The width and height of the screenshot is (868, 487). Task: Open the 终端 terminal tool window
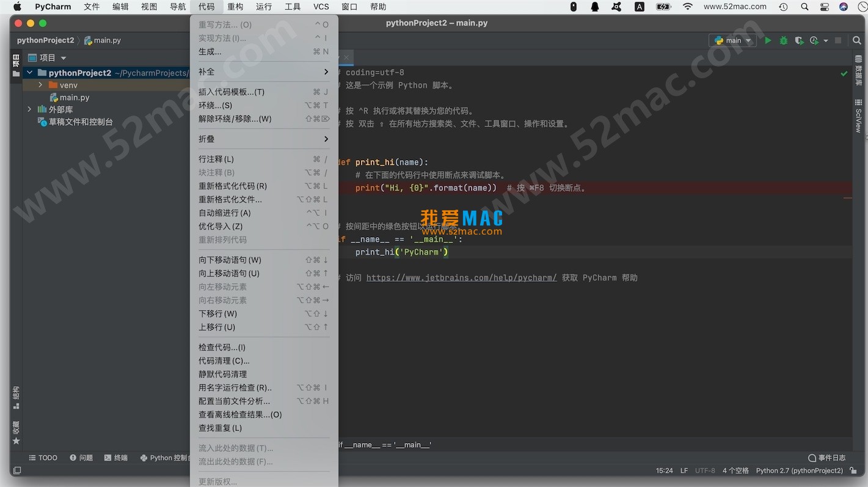[116, 458]
